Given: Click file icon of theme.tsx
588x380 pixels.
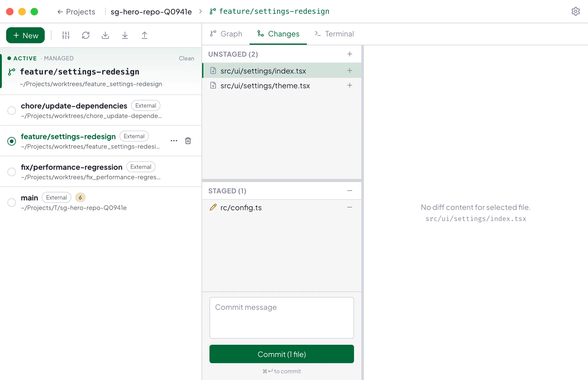Looking at the screenshot, I should pyautogui.click(x=213, y=85).
